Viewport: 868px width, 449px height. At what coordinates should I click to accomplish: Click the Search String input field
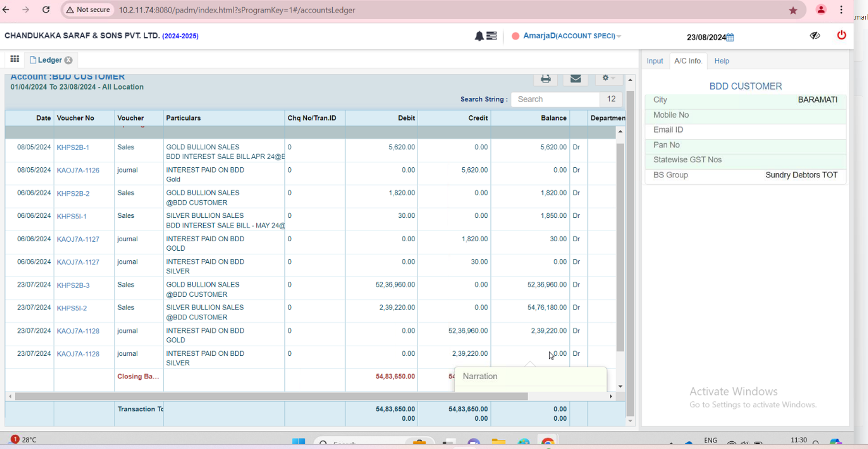tap(555, 99)
